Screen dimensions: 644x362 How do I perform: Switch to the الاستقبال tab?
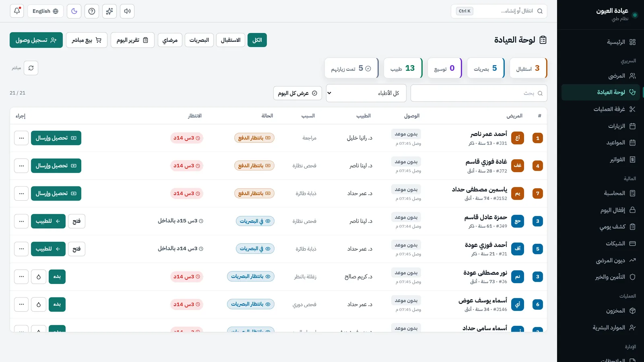click(x=231, y=40)
